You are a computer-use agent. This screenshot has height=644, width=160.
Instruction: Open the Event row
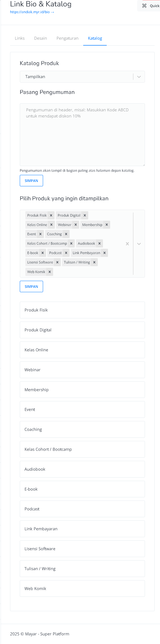point(82,410)
